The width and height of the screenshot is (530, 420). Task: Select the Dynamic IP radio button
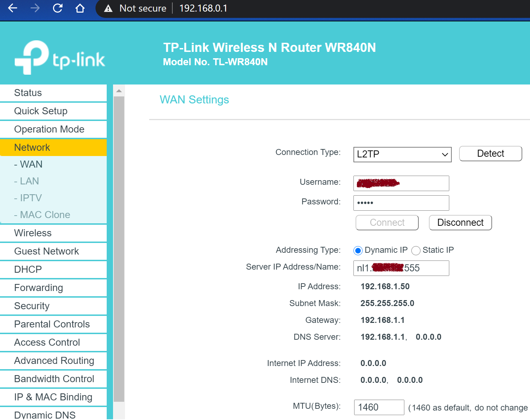(x=357, y=250)
